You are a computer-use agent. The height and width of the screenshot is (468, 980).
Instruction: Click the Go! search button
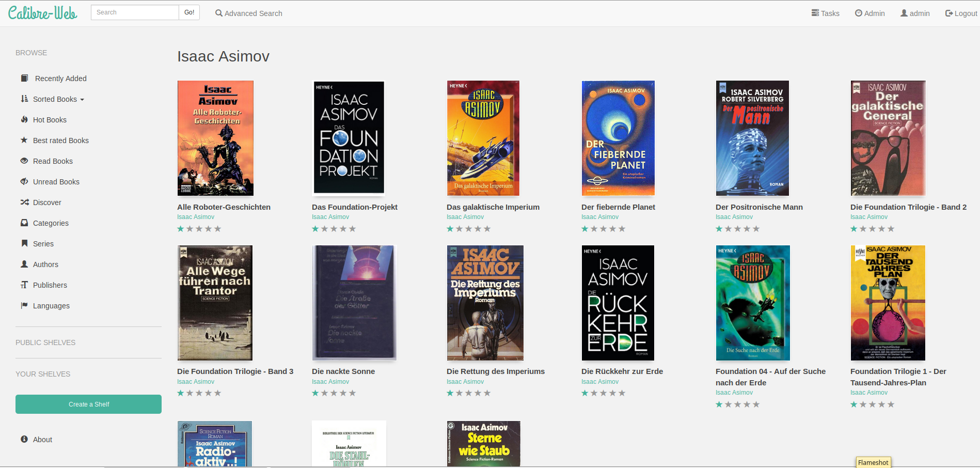189,12
